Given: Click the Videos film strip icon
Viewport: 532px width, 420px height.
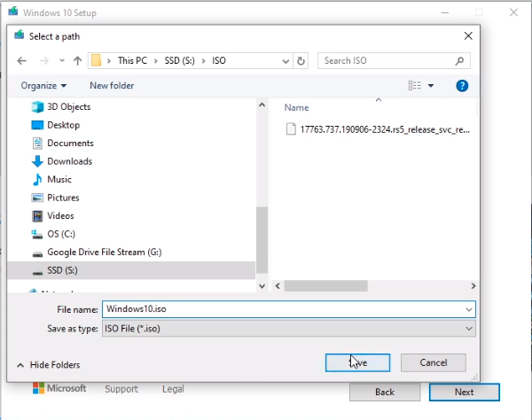Looking at the screenshot, I should coord(37,216).
